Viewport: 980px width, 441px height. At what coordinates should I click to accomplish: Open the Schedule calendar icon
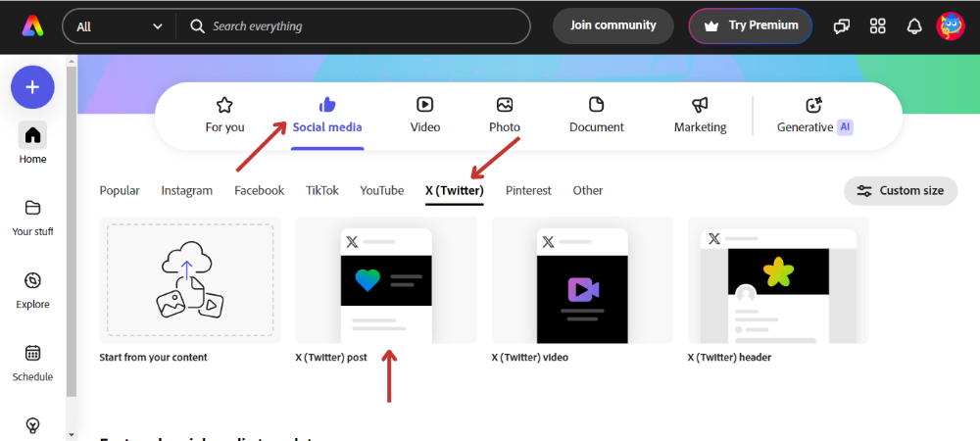(x=32, y=353)
